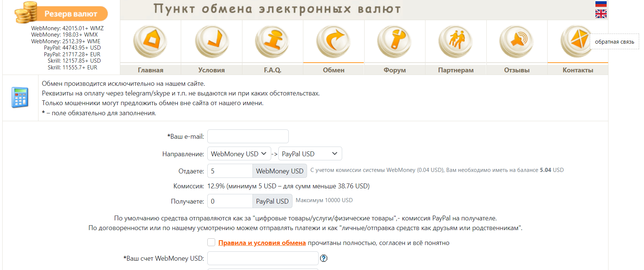Focus the Получаете amount field
644x270 pixels.
pos(230,201)
